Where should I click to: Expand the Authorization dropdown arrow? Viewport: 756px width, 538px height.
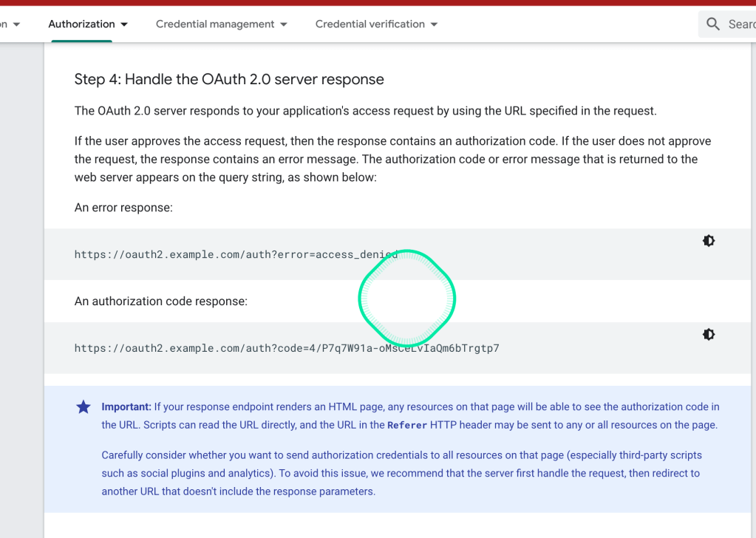[x=124, y=24]
